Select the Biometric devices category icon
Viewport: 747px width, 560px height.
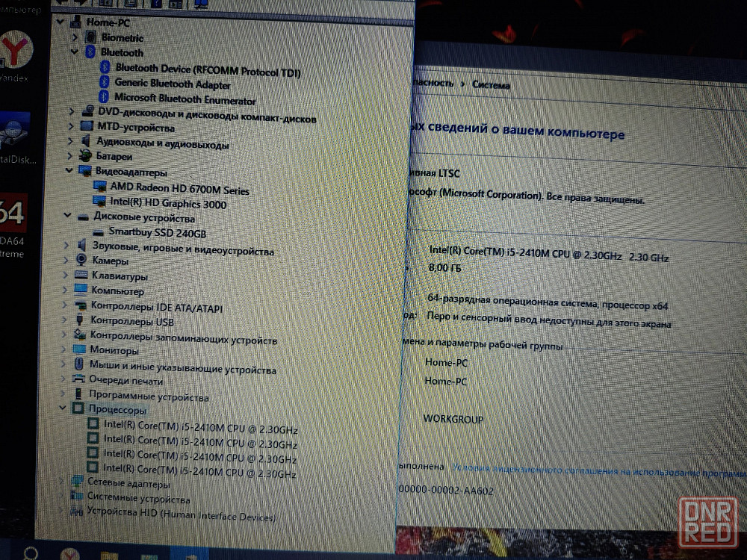click(90, 37)
